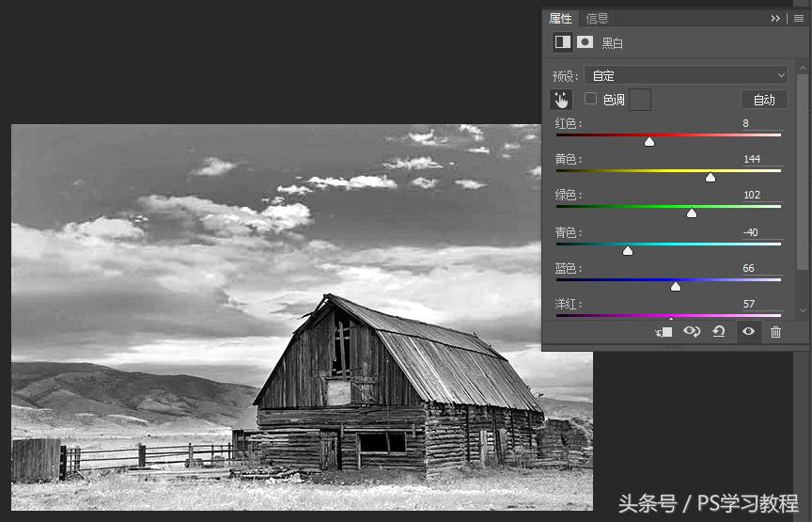
Task: Click the tint color swatch
Action: click(x=640, y=100)
